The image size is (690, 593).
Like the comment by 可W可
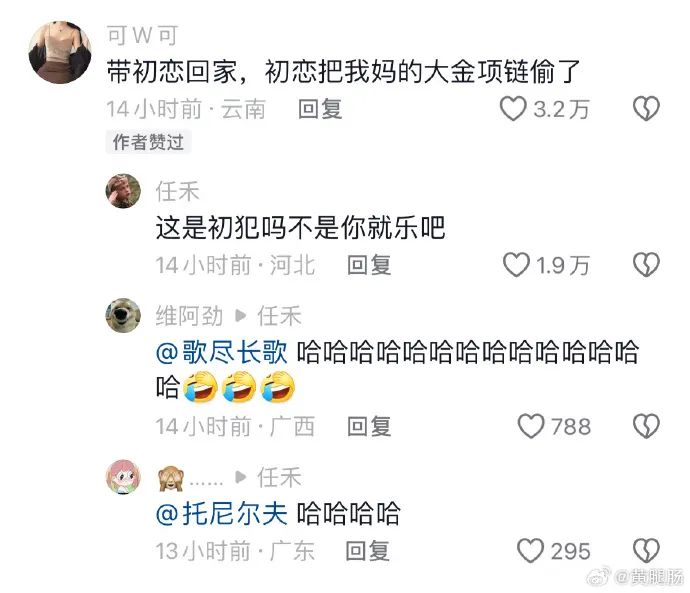click(513, 109)
